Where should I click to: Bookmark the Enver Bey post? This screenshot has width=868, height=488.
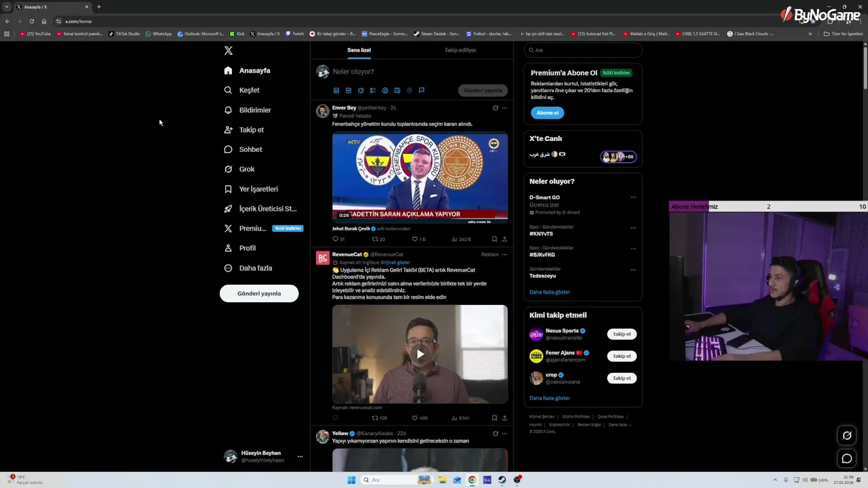(x=494, y=239)
